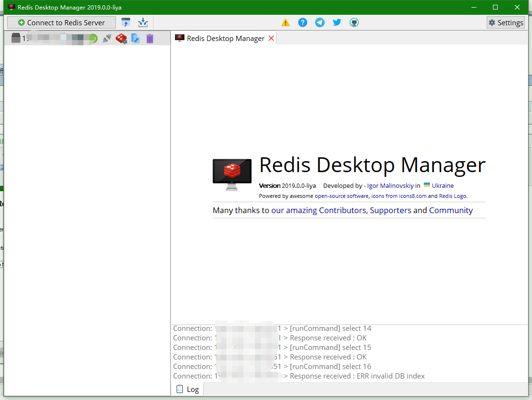
Task: Open the Twitter icon in the toolbar
Action: coord(337,22)
